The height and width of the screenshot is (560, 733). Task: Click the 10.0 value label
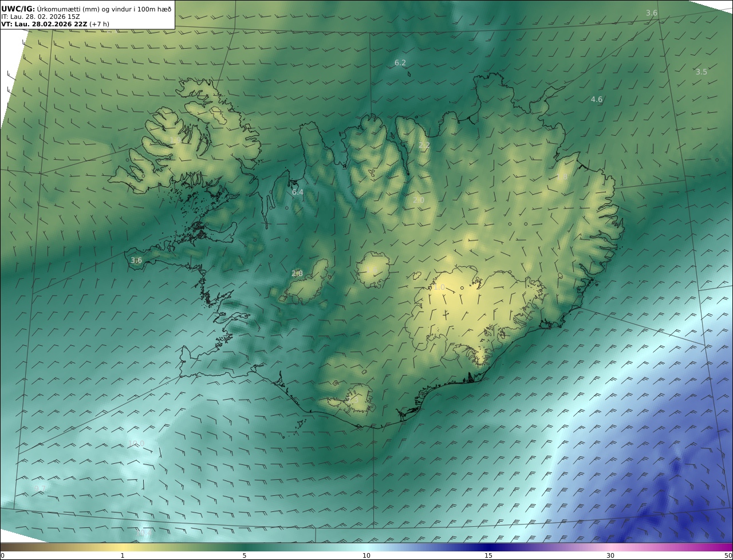[x=136, y=443]
